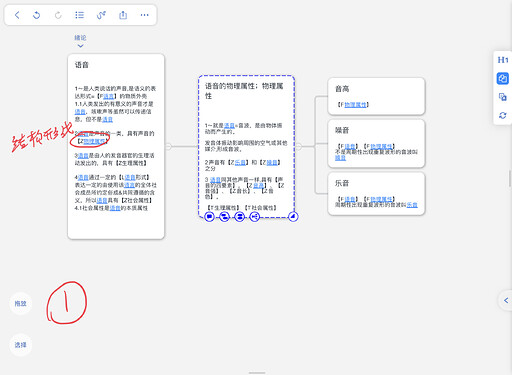Tap the 选择 mode button
Image resolution: width=512 pixels, height=375 pixels.
point(21,345)
